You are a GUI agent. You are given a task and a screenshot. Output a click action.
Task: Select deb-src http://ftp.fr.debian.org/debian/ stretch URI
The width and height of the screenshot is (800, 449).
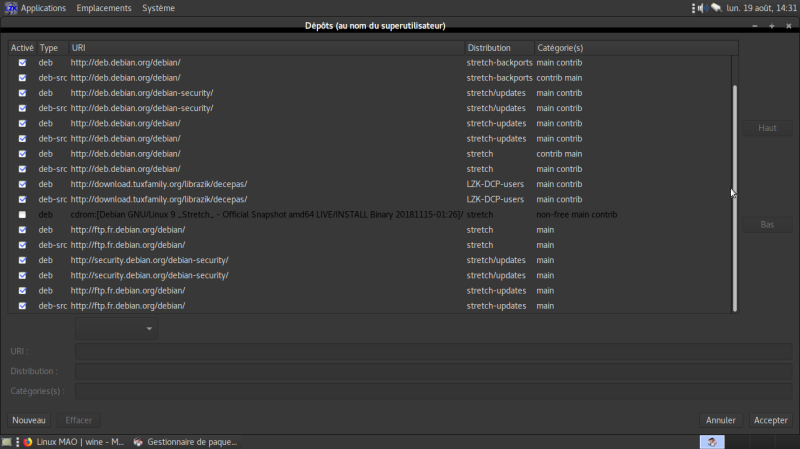coord(128,245)
